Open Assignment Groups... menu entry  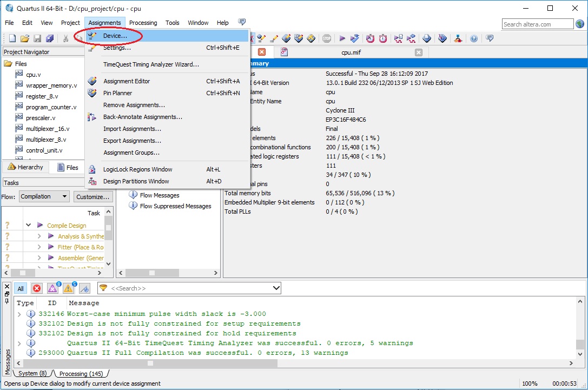167,153
